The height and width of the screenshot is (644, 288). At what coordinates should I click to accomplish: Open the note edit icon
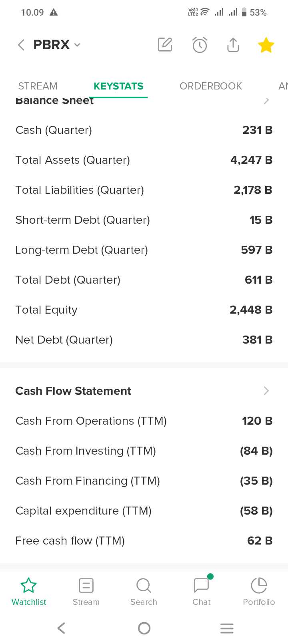pyautogui.click(x=165, y=45)
